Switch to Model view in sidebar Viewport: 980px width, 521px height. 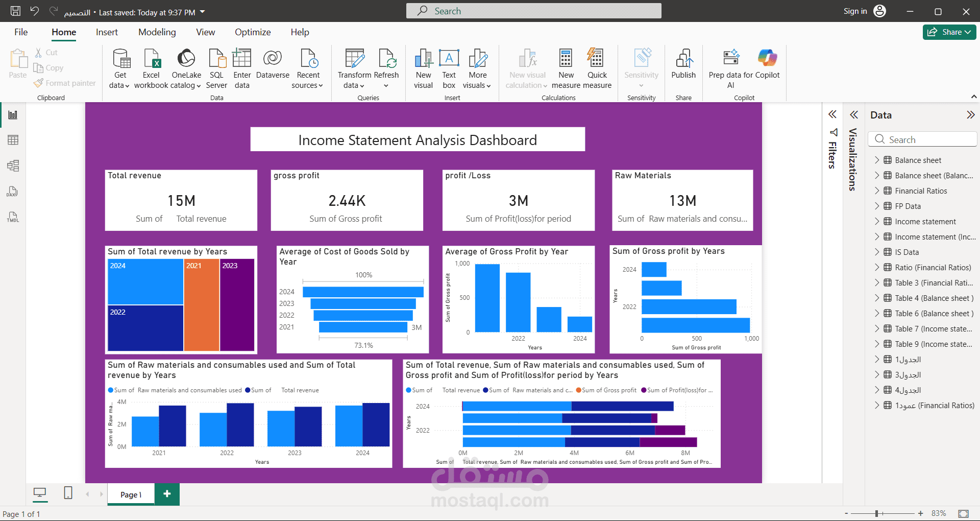(x=13, y=165)
